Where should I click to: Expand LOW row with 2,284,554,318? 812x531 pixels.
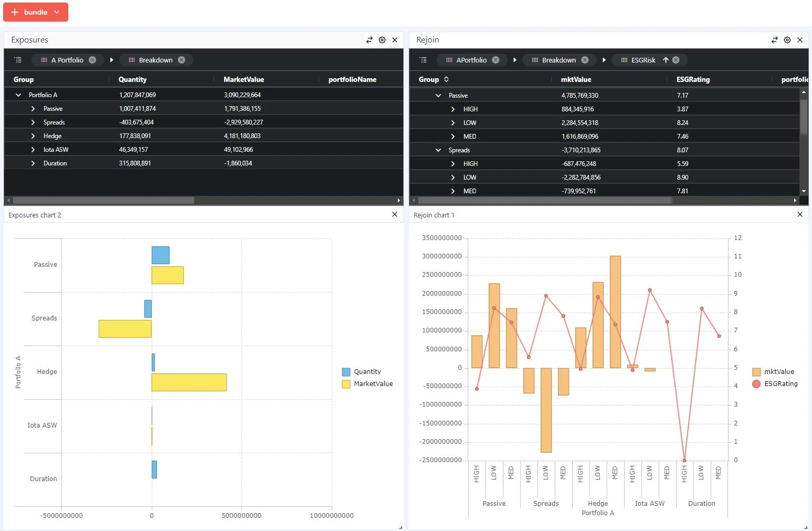[x=453, y=123]
